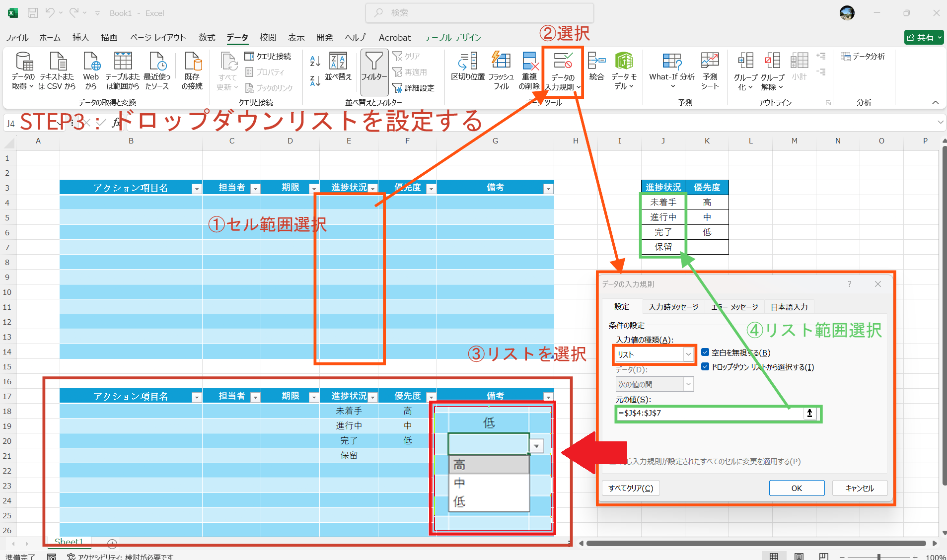Click the 元の値 source range input field

[x=710, y=413]
